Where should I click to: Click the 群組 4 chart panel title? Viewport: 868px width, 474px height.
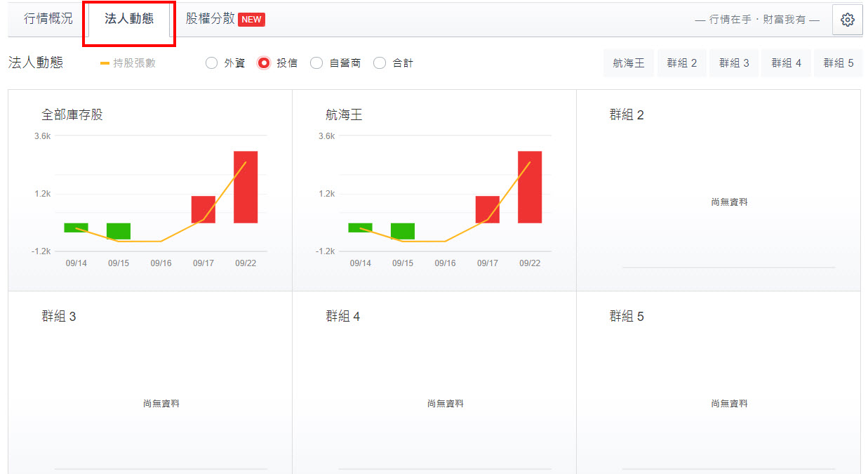pyautogui.click(x=343, y=317)
